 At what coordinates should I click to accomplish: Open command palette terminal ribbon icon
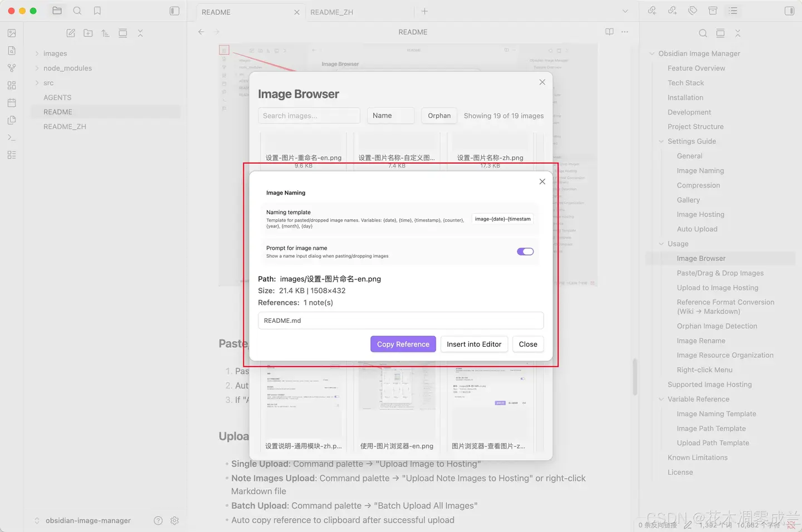(x=12, y=137)
